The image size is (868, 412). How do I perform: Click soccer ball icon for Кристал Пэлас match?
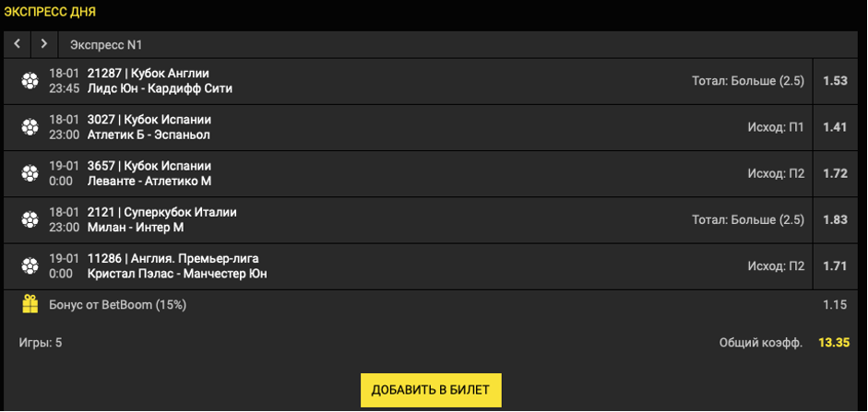[30, 266]
